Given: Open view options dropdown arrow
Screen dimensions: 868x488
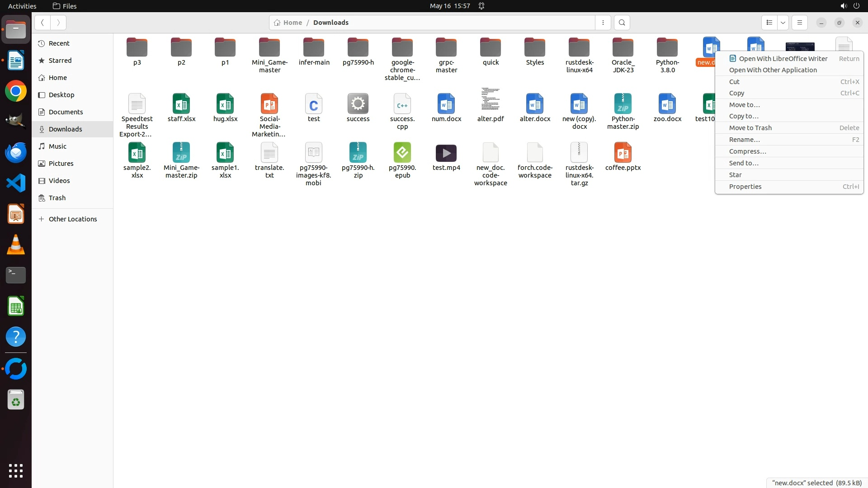Looking at the screenshot, I should pyautogui.click(x=783, y=23).
